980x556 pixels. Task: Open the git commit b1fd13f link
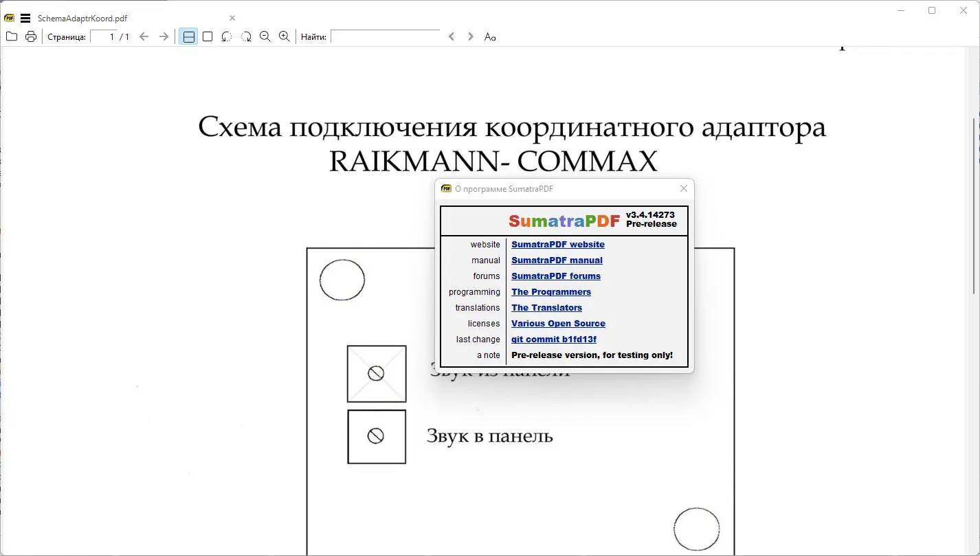pos(554,339)
